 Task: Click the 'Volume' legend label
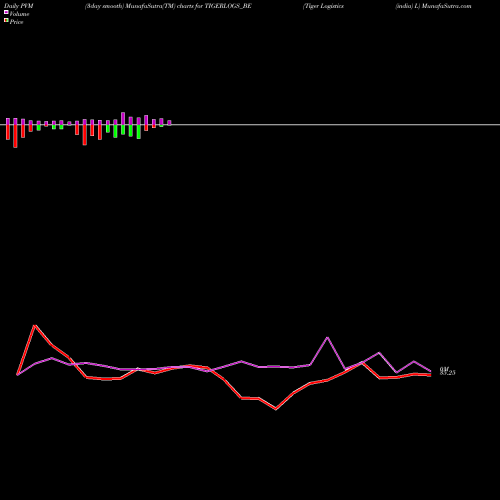click(19, 14)
